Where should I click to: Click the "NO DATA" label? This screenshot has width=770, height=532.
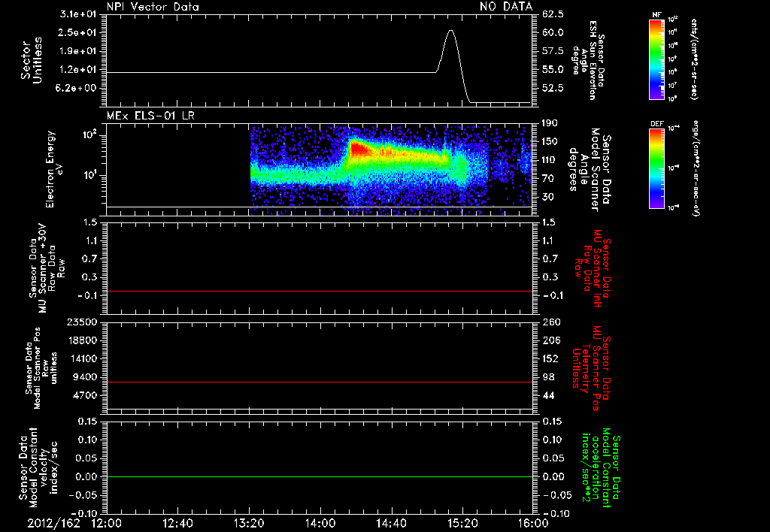tap(506, 7)
